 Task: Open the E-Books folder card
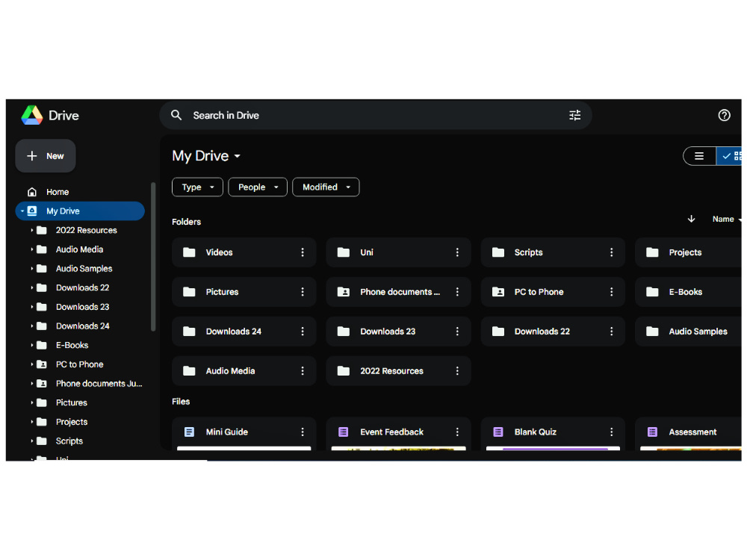pos(689,292)
